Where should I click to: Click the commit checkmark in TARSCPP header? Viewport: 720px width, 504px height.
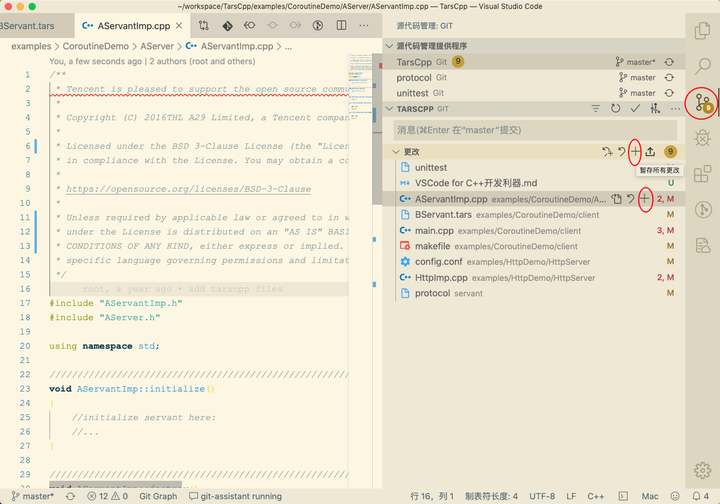tap(635, 108)
